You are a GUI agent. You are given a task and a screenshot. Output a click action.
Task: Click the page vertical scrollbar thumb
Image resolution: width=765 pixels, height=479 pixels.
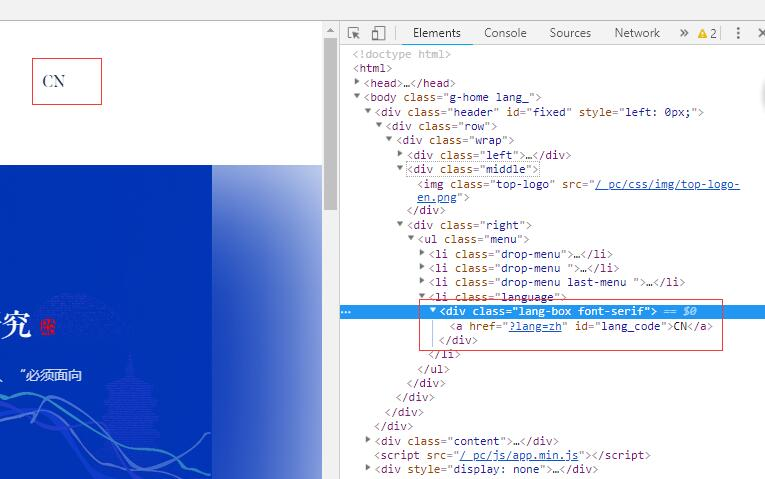point(330,124)
